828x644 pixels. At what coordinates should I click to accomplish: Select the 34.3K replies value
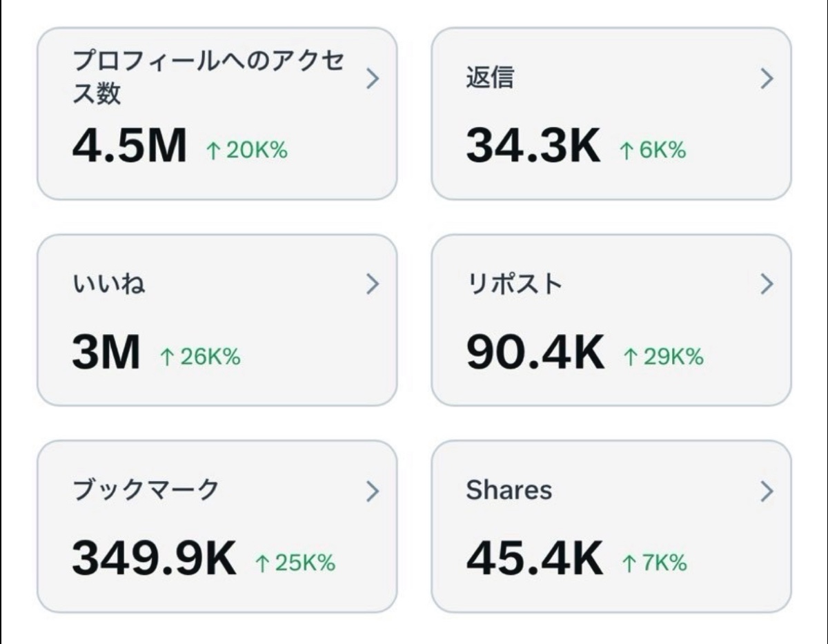coord(533,147)
